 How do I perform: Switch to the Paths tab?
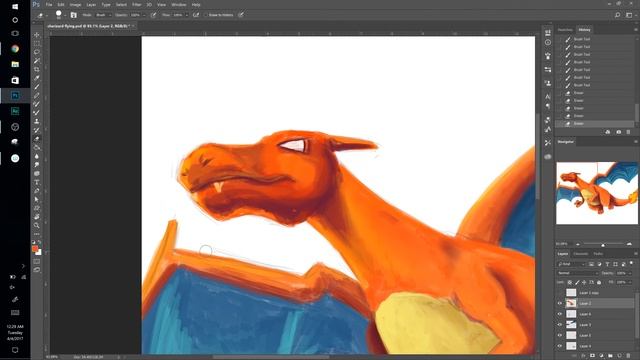click(x=598, y=254)
